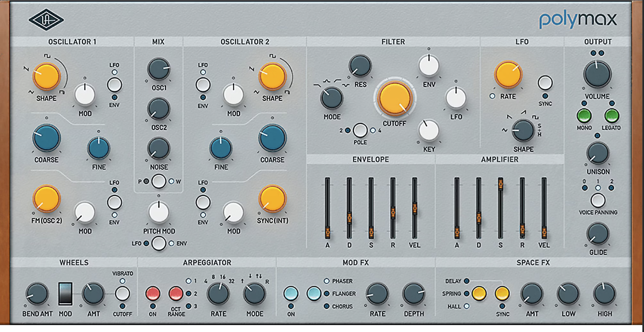Click the Universal Audio diamond logo
644x332 pixels.
[x=46, y=20]
